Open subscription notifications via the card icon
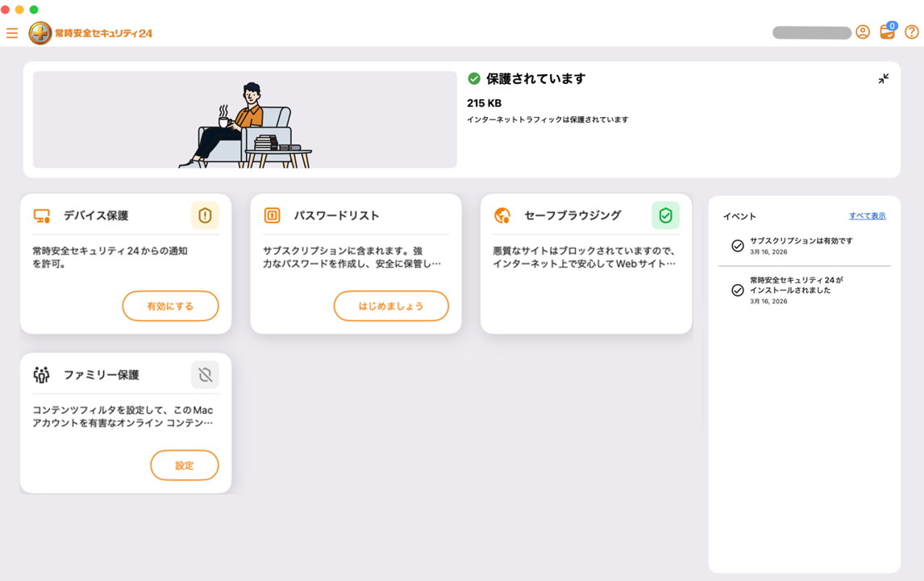Viewport: 924px width, 581px height. [887, 34]
